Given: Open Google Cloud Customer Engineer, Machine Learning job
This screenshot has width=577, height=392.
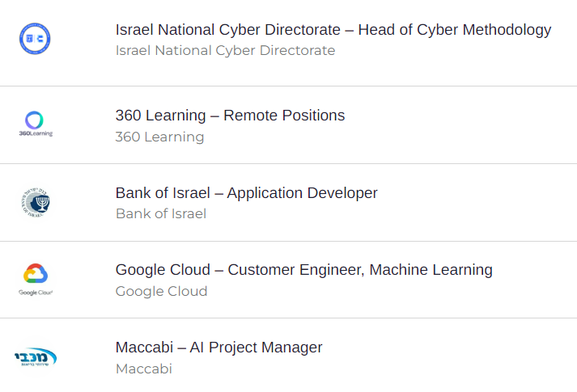Looking at the screenshot, I should click(304, 270).
